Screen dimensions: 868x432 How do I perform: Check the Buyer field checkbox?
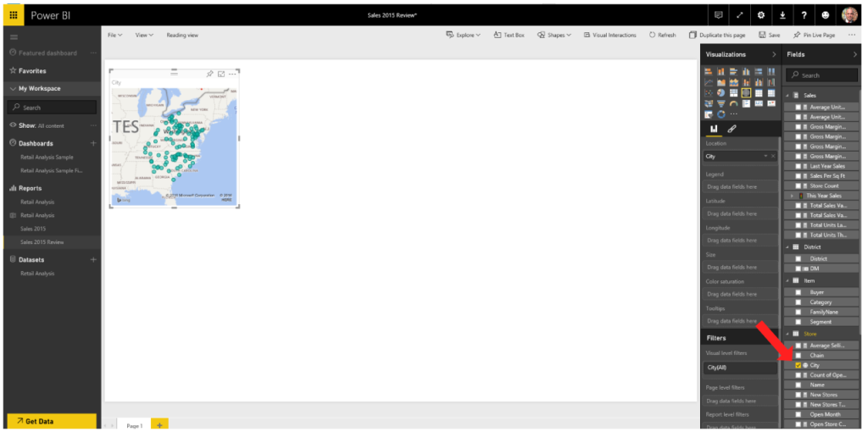(x=798, y=292)
